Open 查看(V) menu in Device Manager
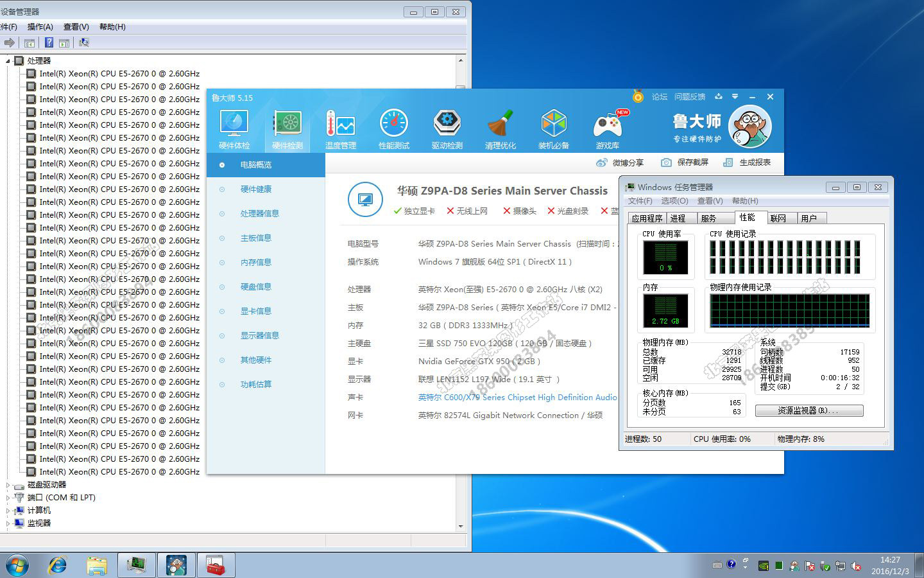The image size is (924, 578). (x=76, y=27)
